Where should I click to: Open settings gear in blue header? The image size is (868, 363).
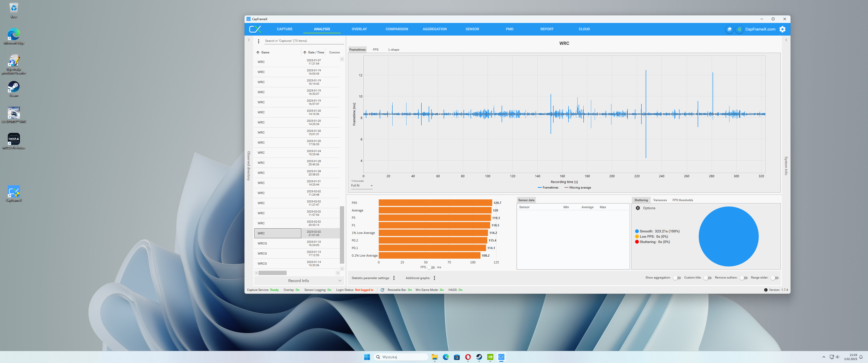(x=782, y=29)
